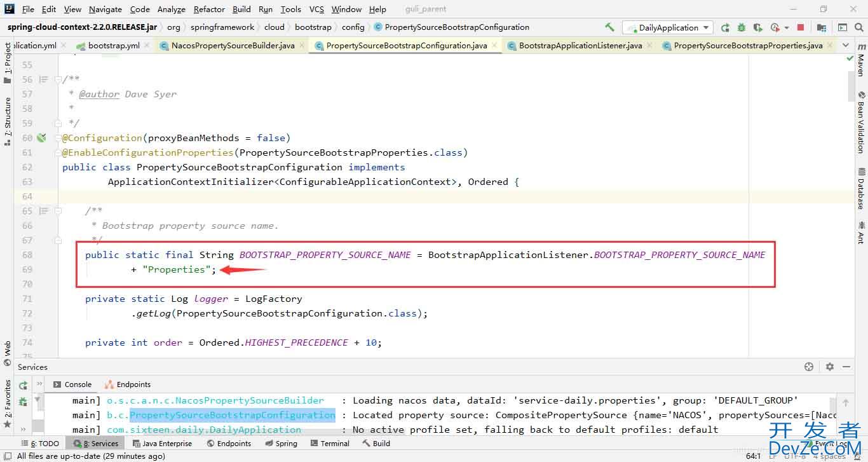Open the Build tool window
The width and height of the screenshot is (868, 462).
(x=376, y=444)
